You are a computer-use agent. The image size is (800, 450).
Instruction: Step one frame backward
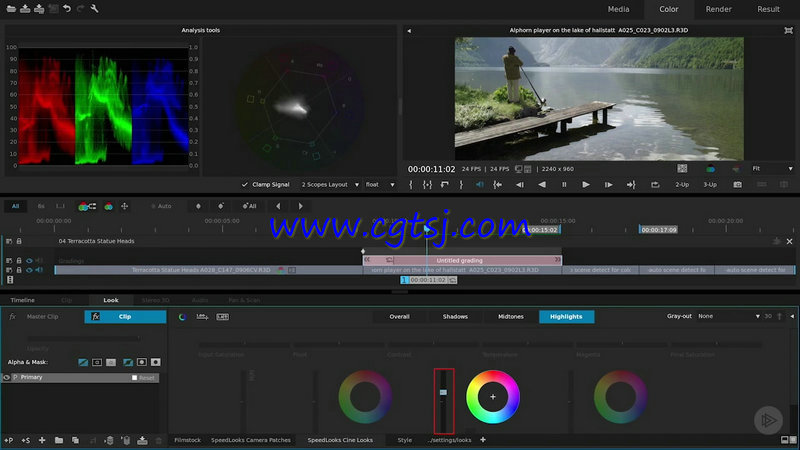[x=519, y=185]
